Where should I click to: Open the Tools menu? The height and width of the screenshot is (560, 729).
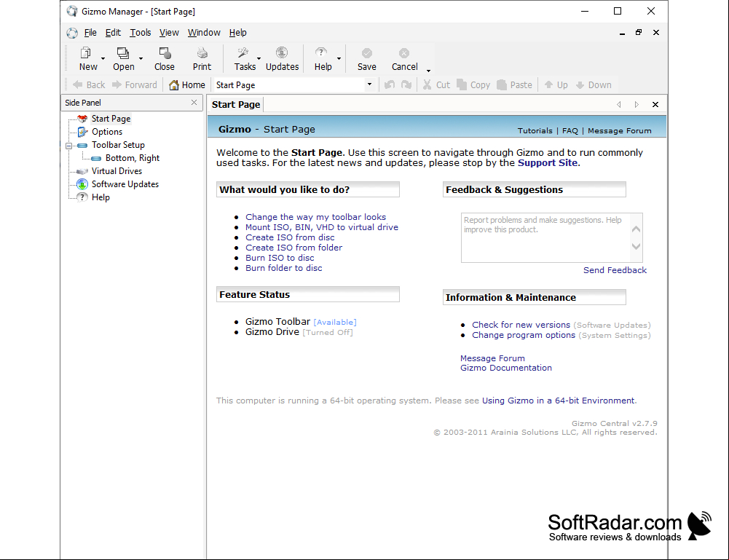[141, 33]
